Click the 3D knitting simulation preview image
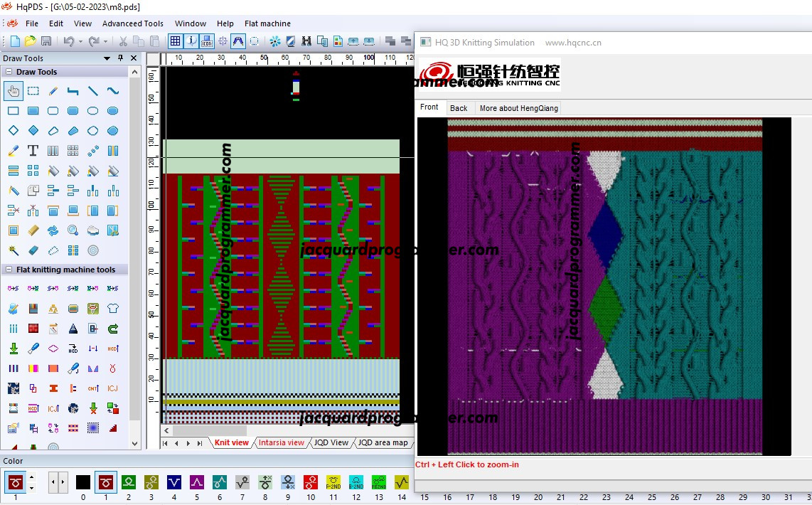812x505 pixels. [604, 287]
